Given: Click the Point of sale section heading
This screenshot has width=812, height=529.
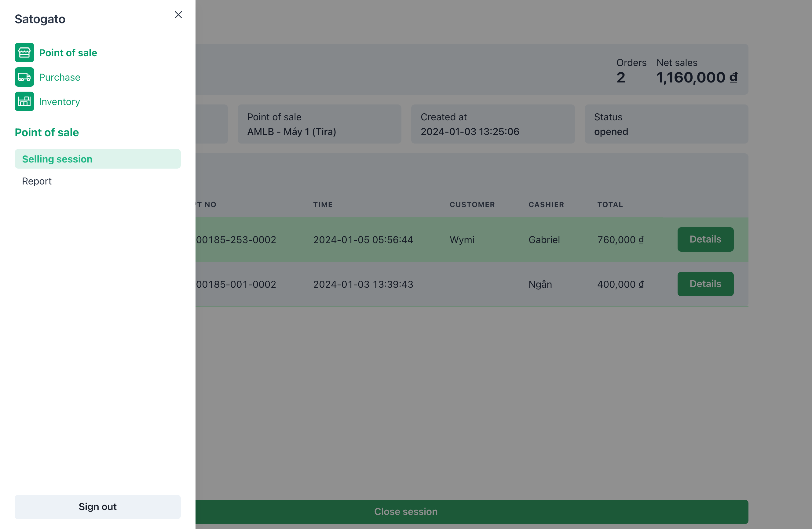Looking at the screenshot, I should coord(47,132).
